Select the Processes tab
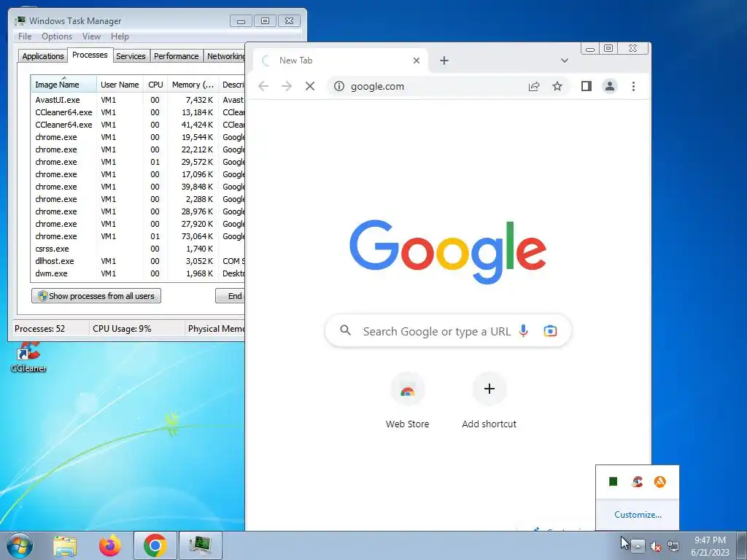747x560 pixels. [90, 55]
